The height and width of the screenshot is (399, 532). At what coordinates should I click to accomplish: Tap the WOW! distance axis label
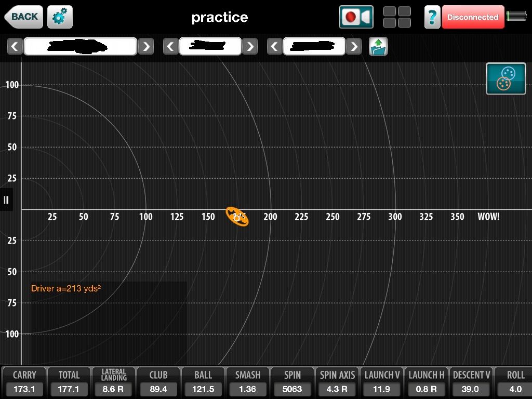(488, 217)
